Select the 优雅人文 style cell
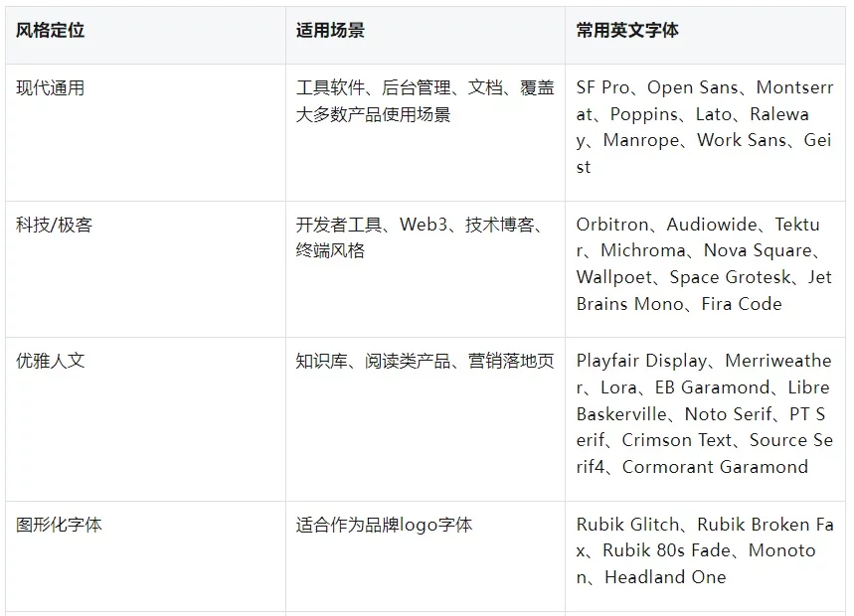854x616 pixels. (51, 362)
